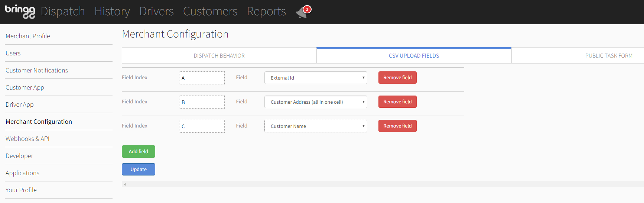
Task: Open Webhooks & API settings
Action: [27, 139]
